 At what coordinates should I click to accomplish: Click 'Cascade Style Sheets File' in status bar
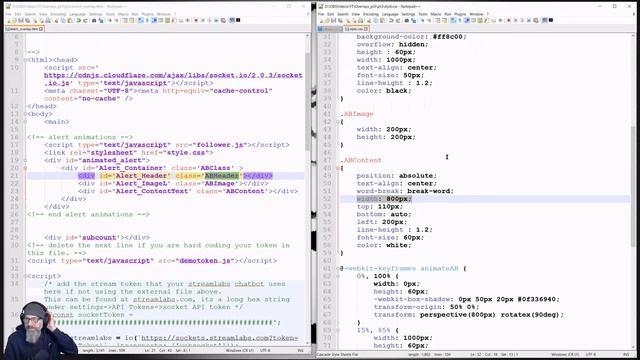pos(338,355)
